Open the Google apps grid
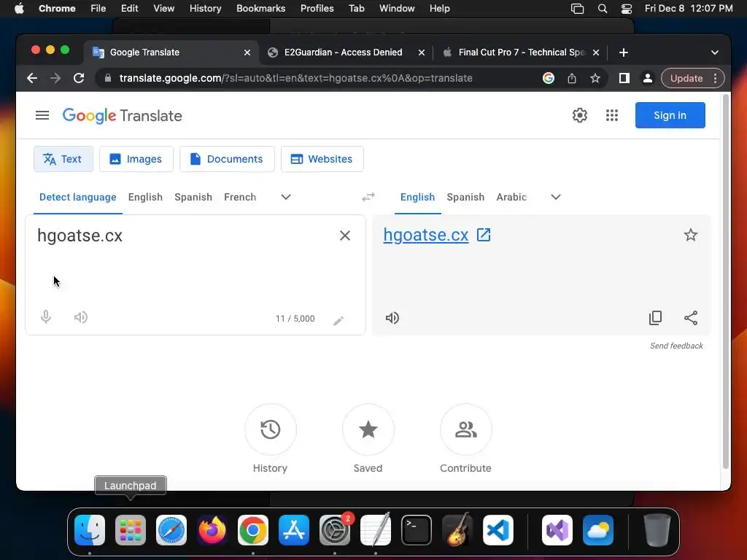 point(612,115)
